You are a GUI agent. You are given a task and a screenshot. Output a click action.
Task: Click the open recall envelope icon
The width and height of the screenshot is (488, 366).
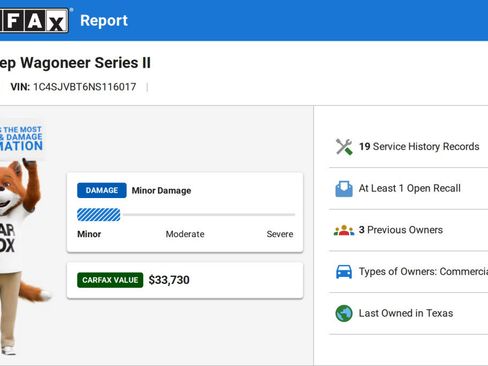coord(344,189)
